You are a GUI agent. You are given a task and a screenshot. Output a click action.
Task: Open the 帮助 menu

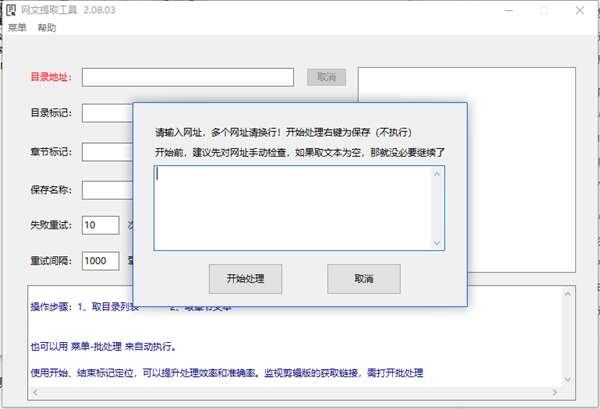[47, 28]
